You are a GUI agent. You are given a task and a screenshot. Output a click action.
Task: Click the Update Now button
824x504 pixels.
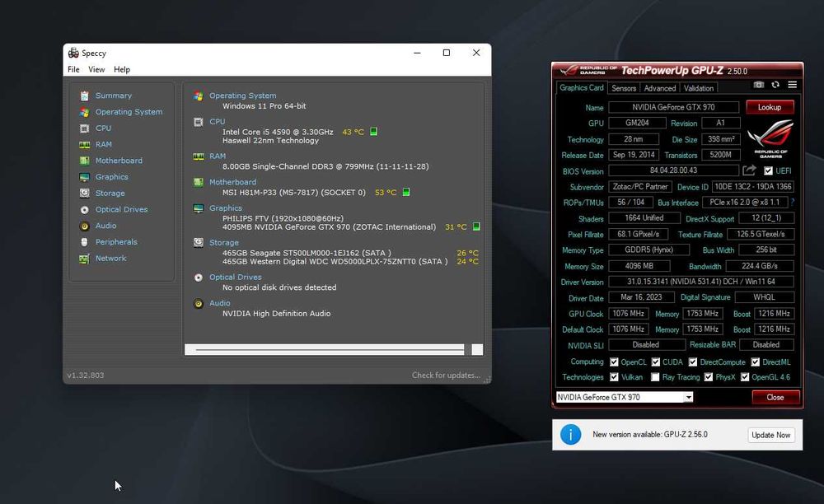pyautogui.click(x=770, y=435)
